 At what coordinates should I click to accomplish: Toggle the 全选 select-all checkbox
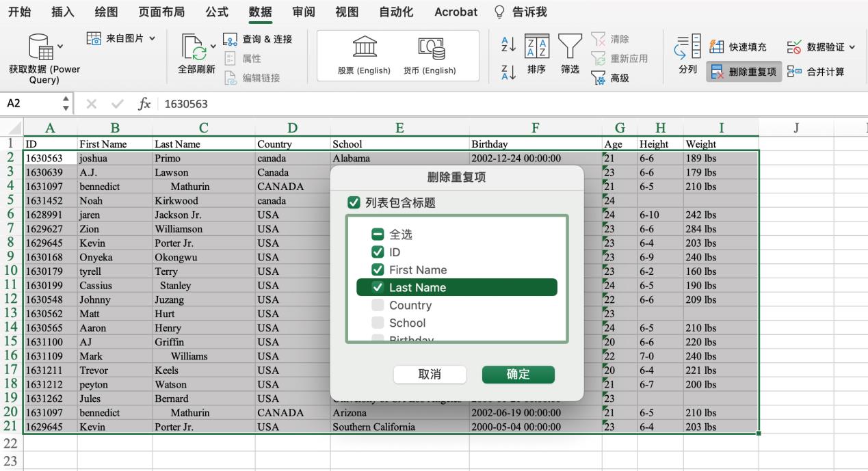point(378,234)
